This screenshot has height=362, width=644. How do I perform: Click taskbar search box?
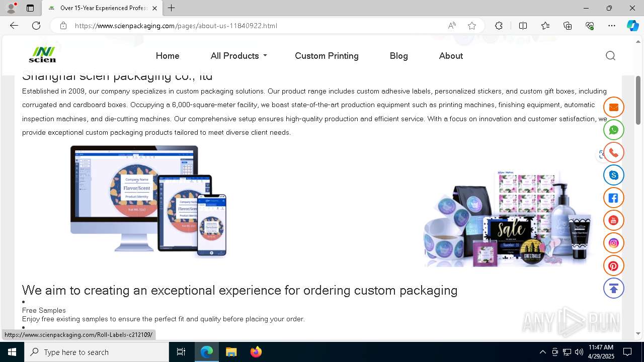(x=97, y=352)
